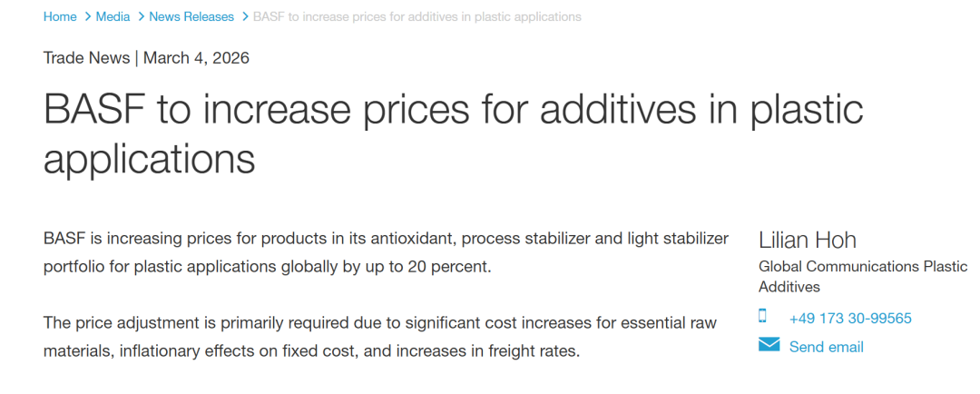The height and width of the screenshot is (394, 980).
Task: Click the chevron after Media breadcrumb
Action: [x=140, y=17]
